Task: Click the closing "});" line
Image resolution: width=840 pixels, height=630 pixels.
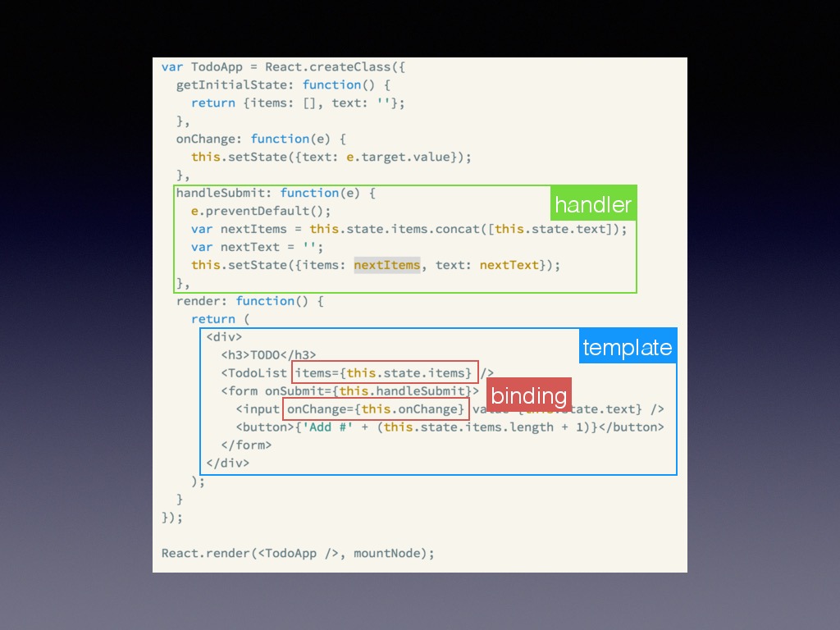Action: 172,518
